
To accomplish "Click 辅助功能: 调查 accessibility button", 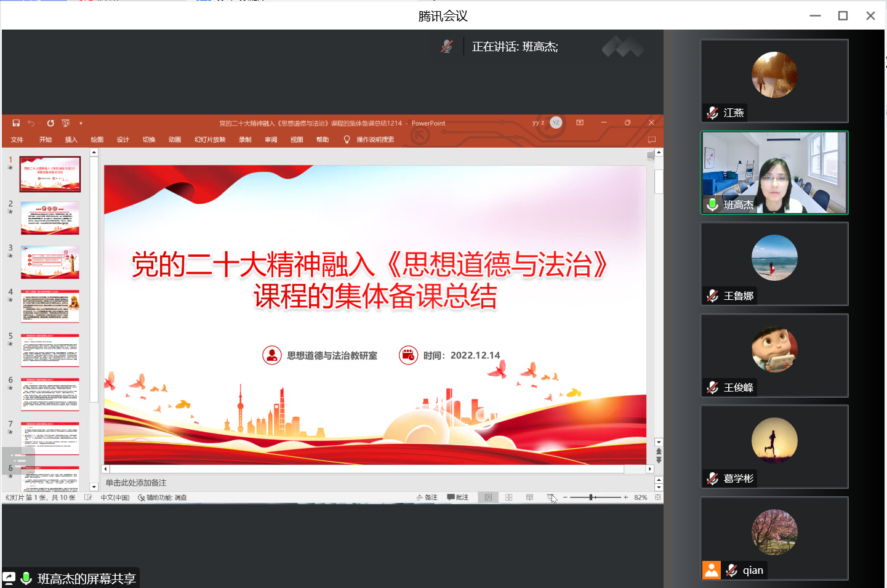I will tap(163, 497).
